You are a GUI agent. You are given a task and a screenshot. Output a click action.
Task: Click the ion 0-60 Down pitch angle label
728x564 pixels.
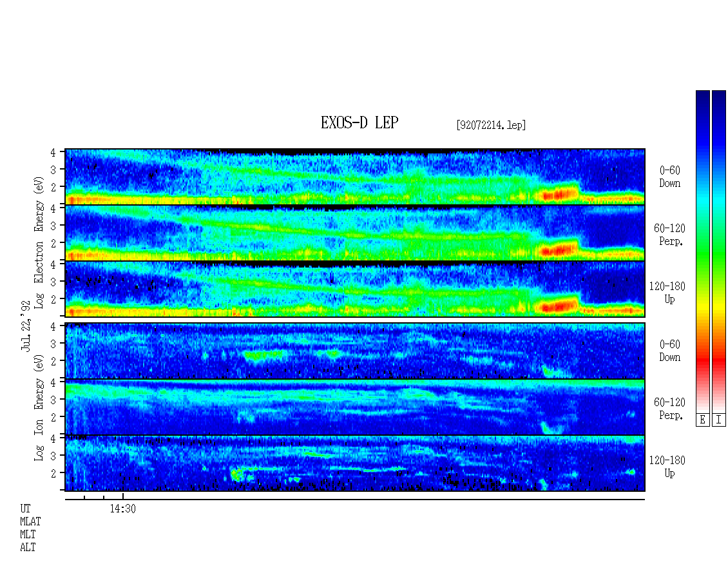(x=669, y=351)
